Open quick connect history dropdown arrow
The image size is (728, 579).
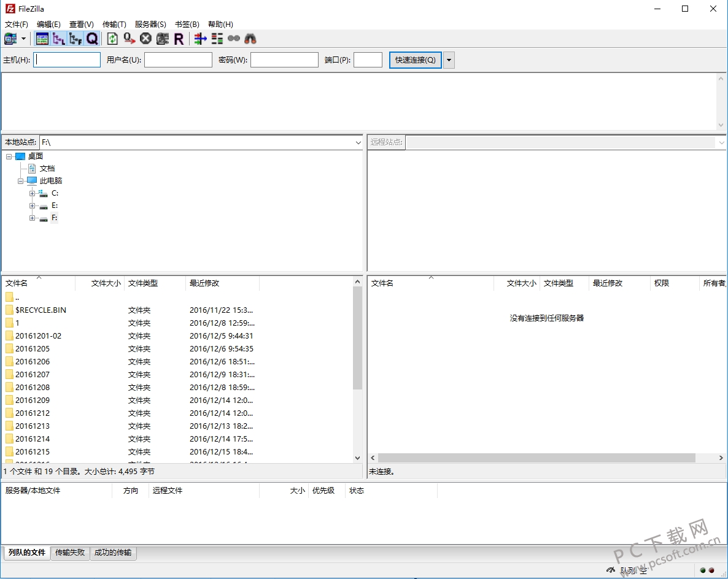(449, 60)
